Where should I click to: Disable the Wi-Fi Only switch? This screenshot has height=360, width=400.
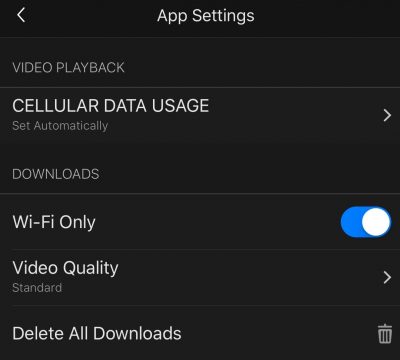point(366,222)
